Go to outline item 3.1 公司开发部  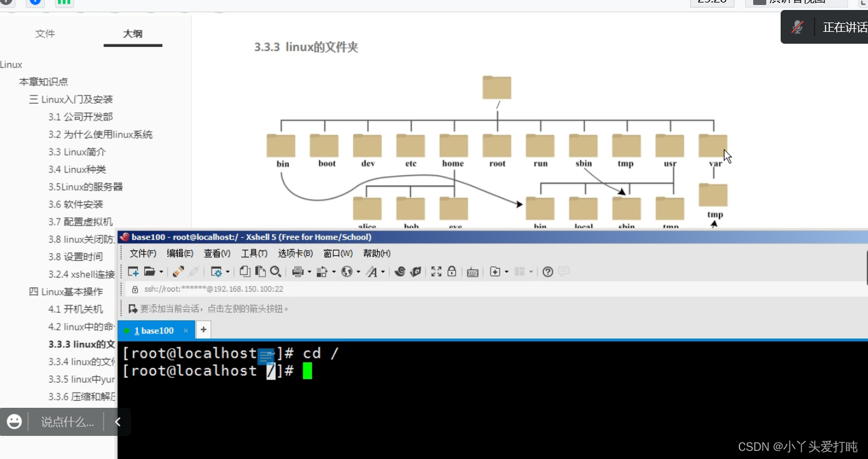tap(80, 117)
